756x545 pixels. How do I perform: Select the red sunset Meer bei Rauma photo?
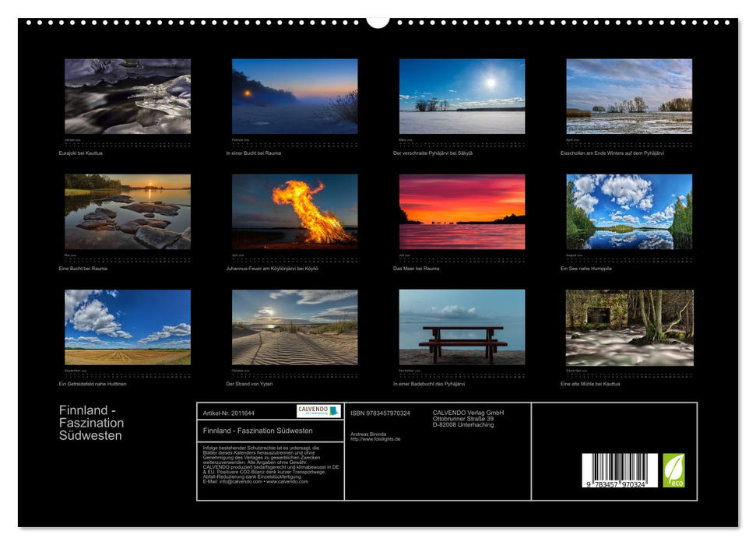(462, 212)
